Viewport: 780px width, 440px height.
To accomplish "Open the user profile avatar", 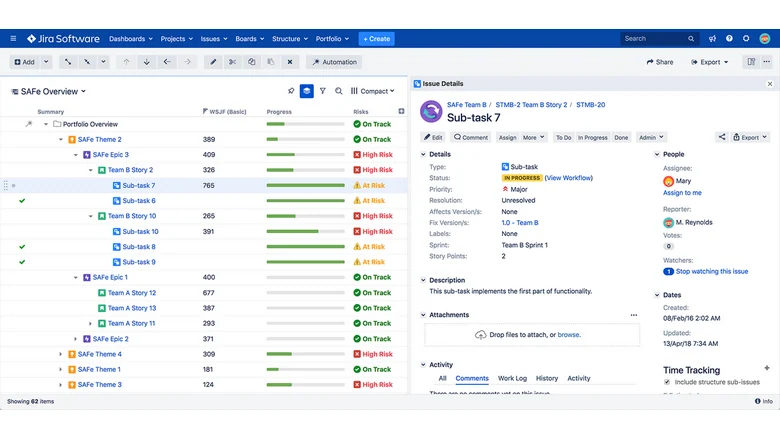I will point(765,38).
